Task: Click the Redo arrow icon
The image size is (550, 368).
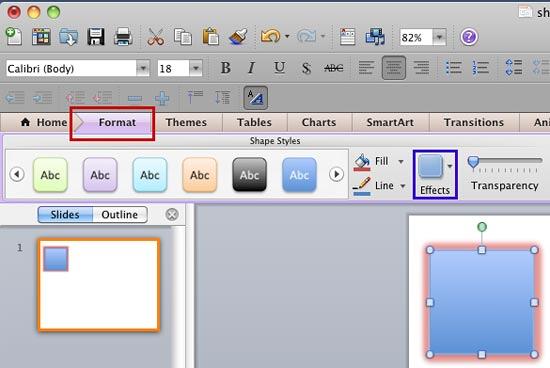Action: 307,36
